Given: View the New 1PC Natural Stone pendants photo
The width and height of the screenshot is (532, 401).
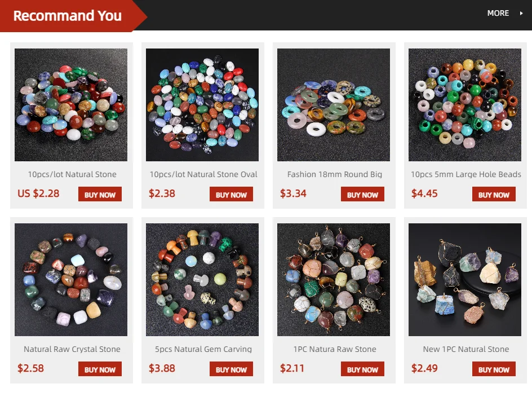Looking at the screenshot, I should click(x=465, y=279).
